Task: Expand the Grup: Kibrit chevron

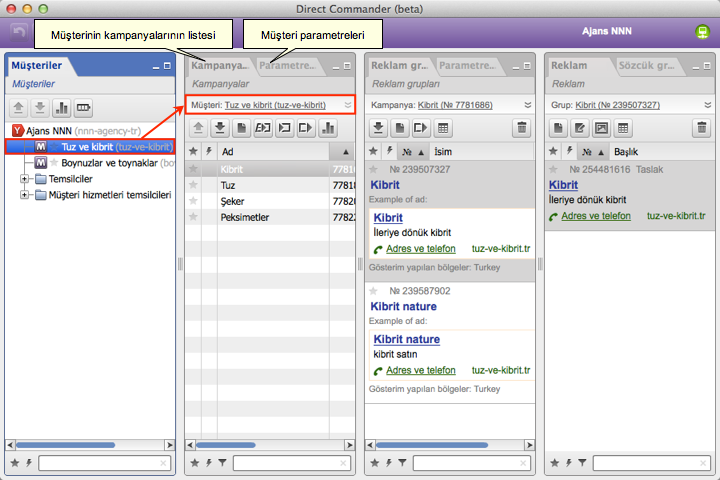Action: [708, 105]
